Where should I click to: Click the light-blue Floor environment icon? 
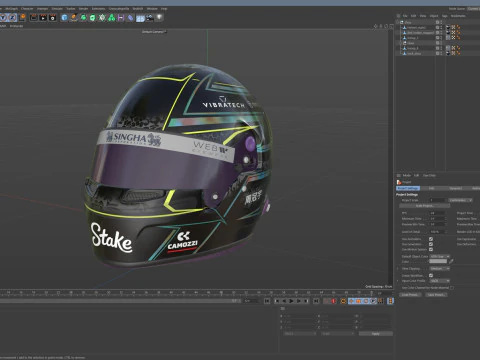(x=140, y=18)
